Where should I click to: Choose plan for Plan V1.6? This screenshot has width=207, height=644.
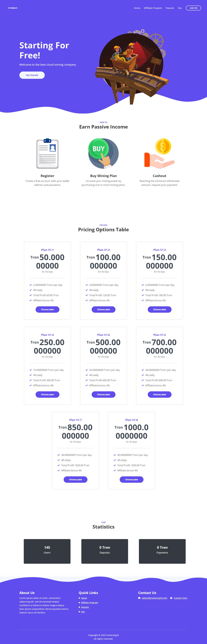[x=103, y=394]
